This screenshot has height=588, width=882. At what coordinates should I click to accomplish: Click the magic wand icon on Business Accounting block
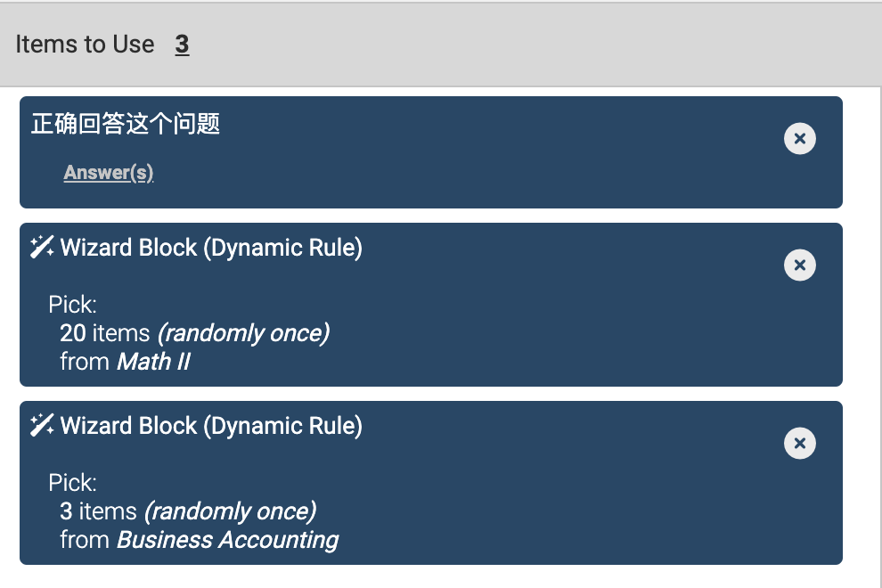[x=42, y=425]
